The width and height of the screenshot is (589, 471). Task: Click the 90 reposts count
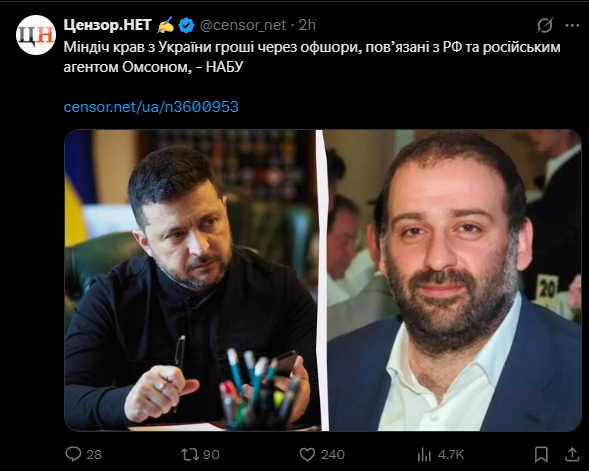[x=211, y=454]
